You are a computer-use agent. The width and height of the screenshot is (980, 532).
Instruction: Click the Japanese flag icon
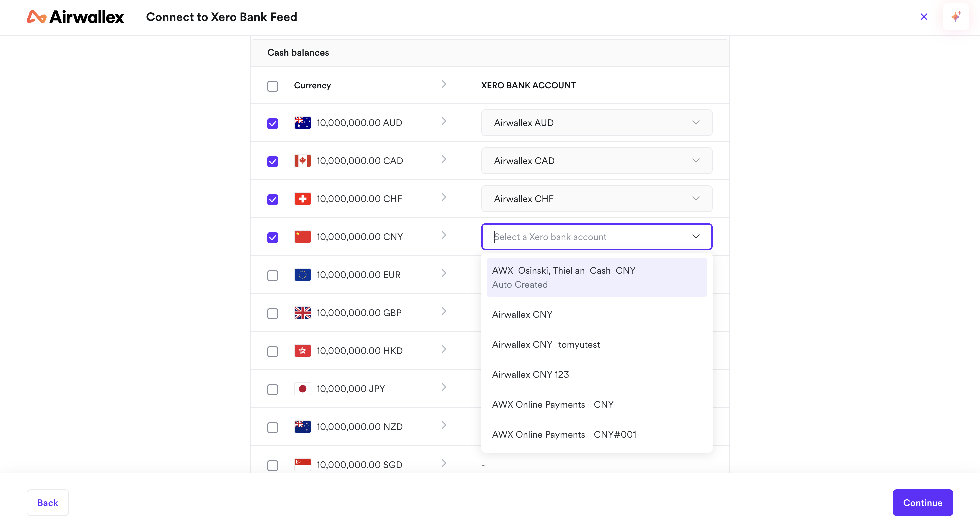click(302, 389)
